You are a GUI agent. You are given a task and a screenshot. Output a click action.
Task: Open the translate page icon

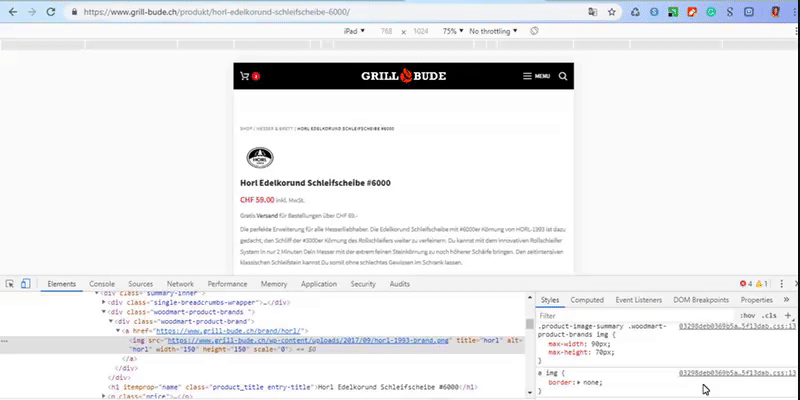tap(592, 12)
